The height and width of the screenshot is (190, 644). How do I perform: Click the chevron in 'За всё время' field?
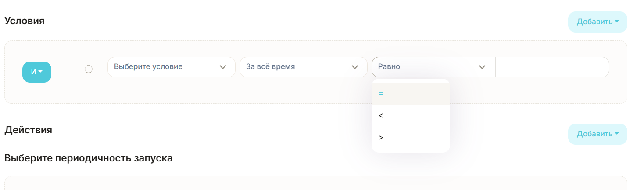coord(355,67)
